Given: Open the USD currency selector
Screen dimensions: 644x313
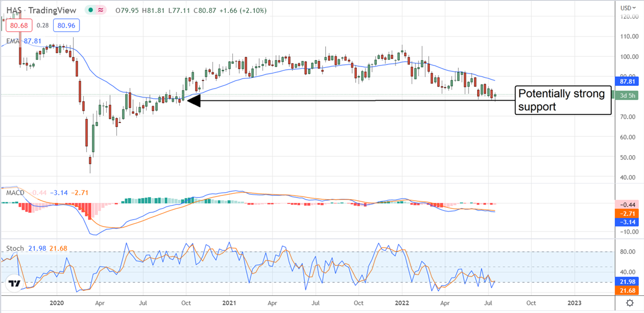Looking at the screenshot, I should [626, 8].
